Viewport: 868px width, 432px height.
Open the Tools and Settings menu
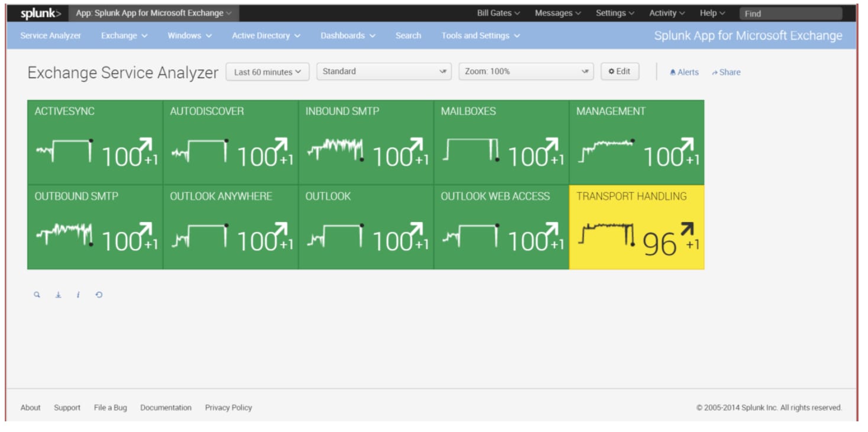(481, 36)
